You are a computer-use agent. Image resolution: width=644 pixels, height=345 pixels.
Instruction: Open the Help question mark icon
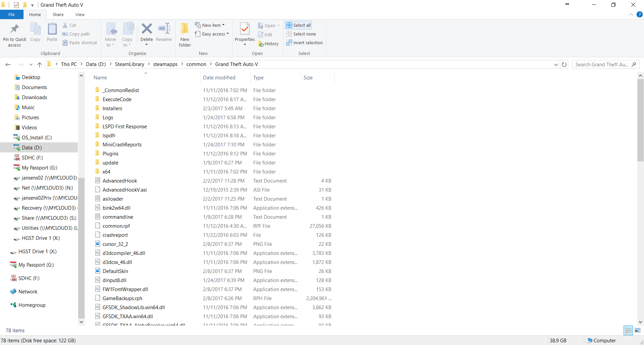click(640, 14)
